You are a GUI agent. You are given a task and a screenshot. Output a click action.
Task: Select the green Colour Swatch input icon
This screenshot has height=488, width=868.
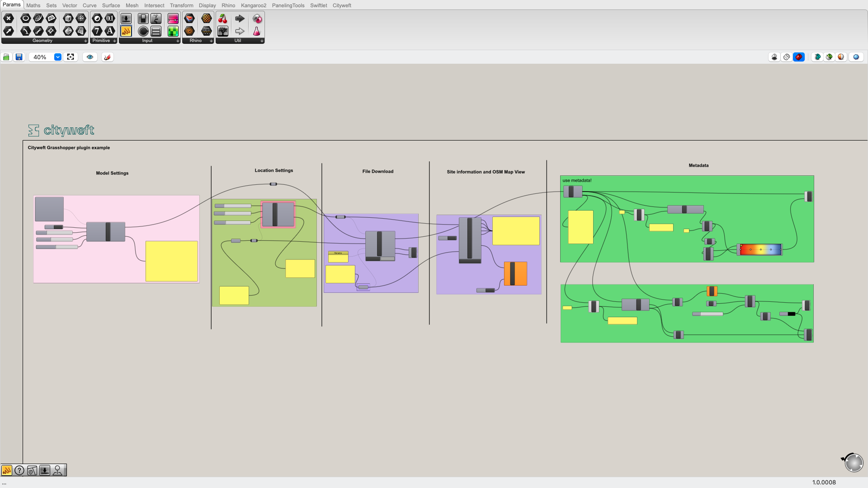tap(173, 31)
